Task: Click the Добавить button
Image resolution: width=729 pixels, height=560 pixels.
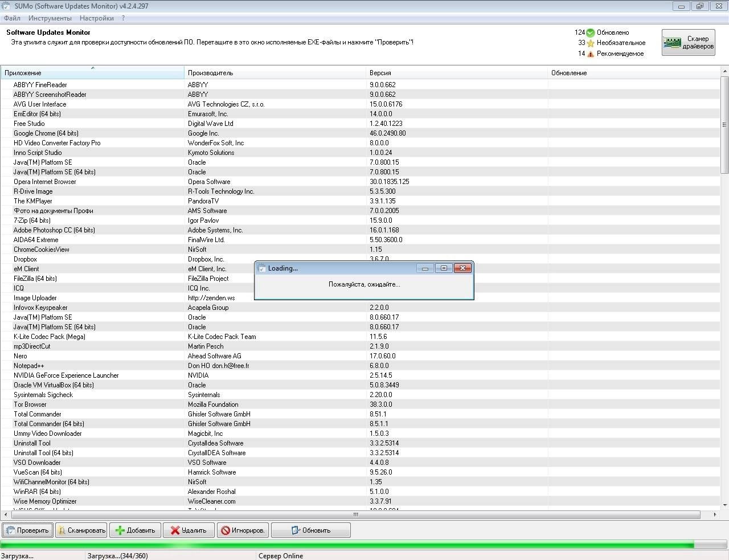Action: pos(135,530)
